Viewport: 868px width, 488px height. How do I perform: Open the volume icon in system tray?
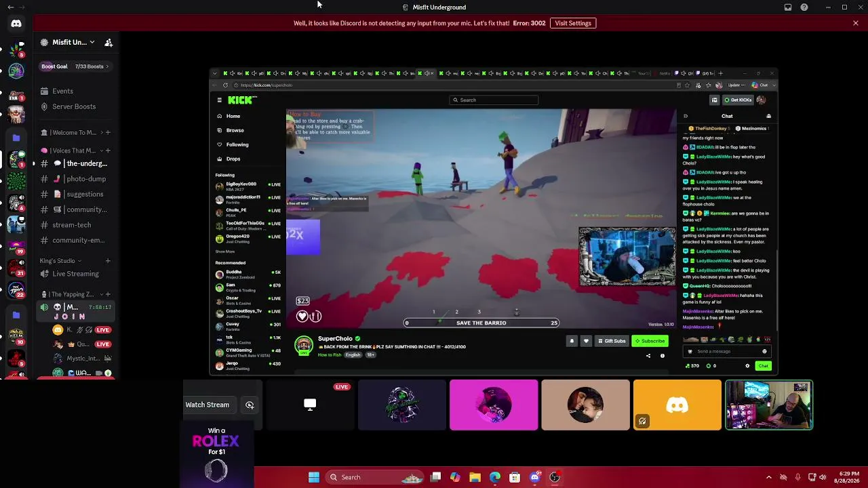click(823, 477)
